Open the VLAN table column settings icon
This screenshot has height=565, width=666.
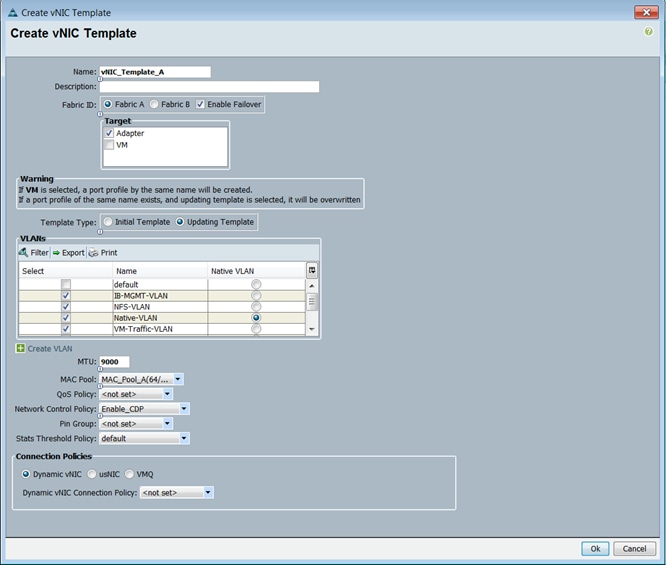pos(312,270)
